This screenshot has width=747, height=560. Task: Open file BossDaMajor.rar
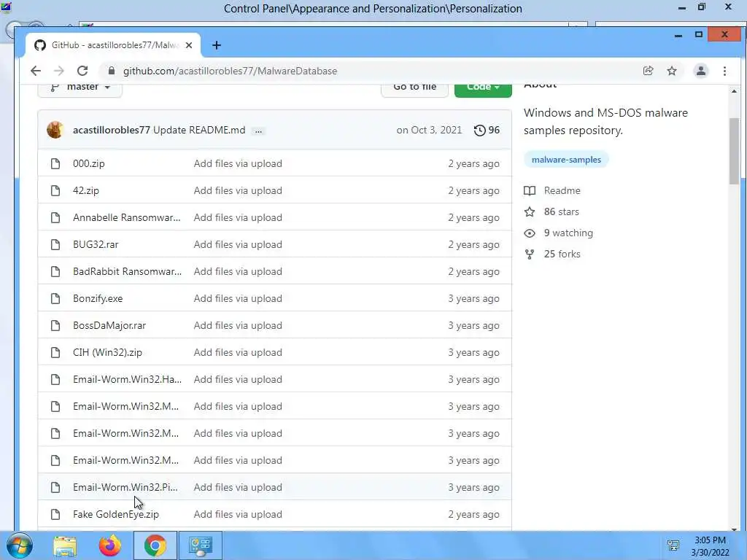pos(109,325)
